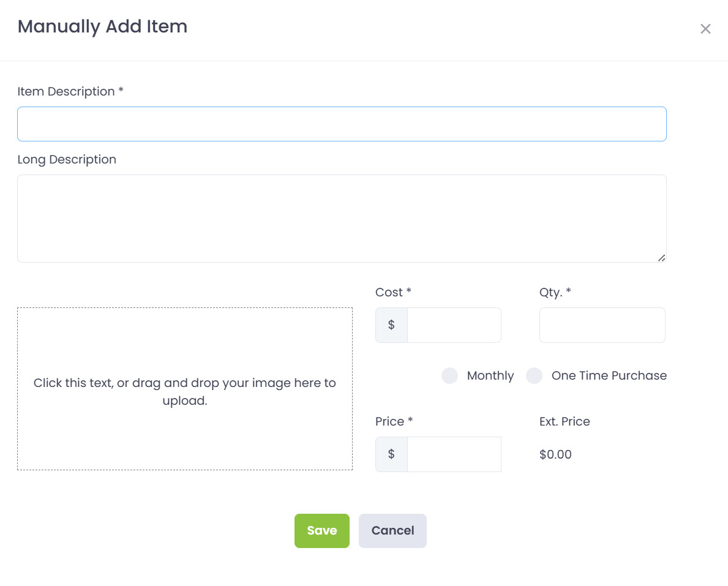Click the dollar sign beside Price
The image size is (728, 586).
[391, 454]
